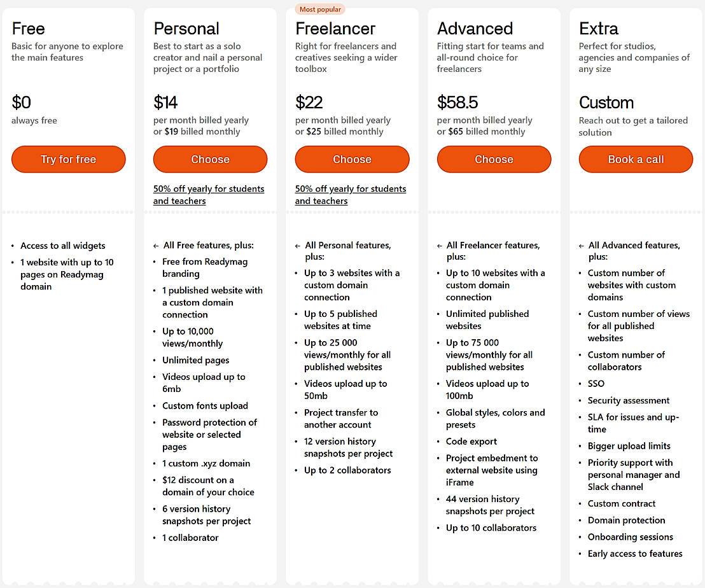The image size is (705, 588).
Task: Choose the Personal plan button
Action: 210,160
